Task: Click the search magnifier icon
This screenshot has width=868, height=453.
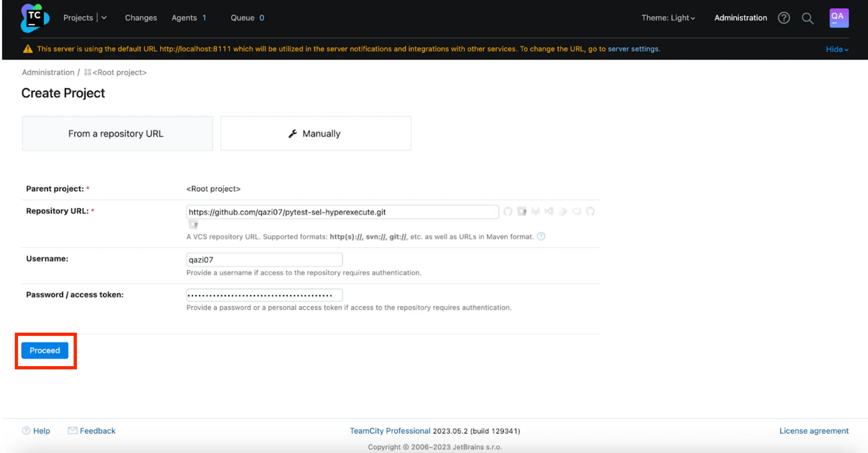Action: pyautogui.click(x=807, y=18)
